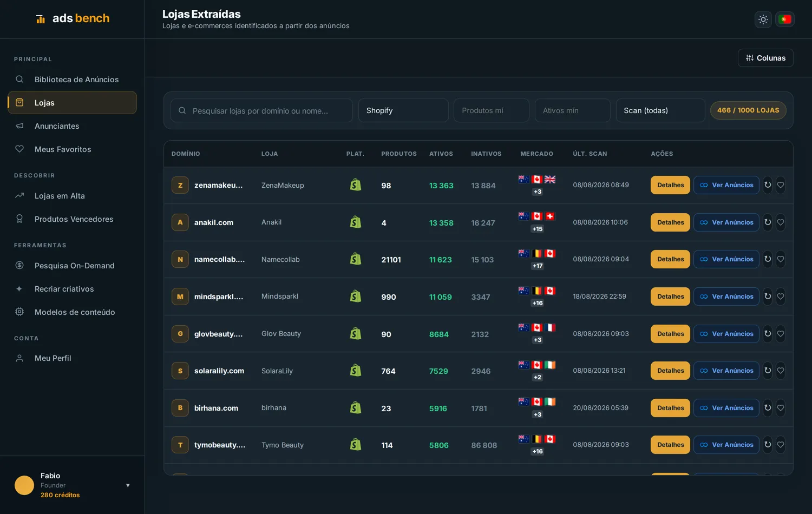Sort by the Ativos column header
Image resolution: width=812 pixels, height=514 pixels.
coord(441,154)
